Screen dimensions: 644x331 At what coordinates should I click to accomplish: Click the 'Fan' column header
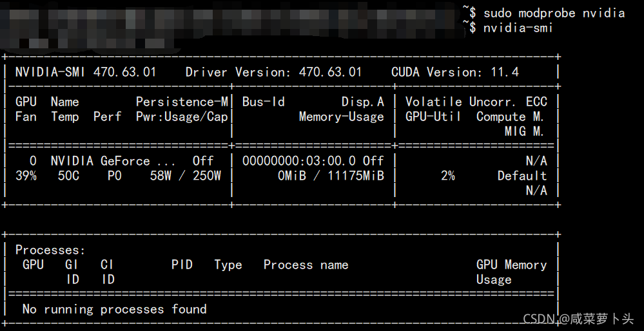[26, 117]
